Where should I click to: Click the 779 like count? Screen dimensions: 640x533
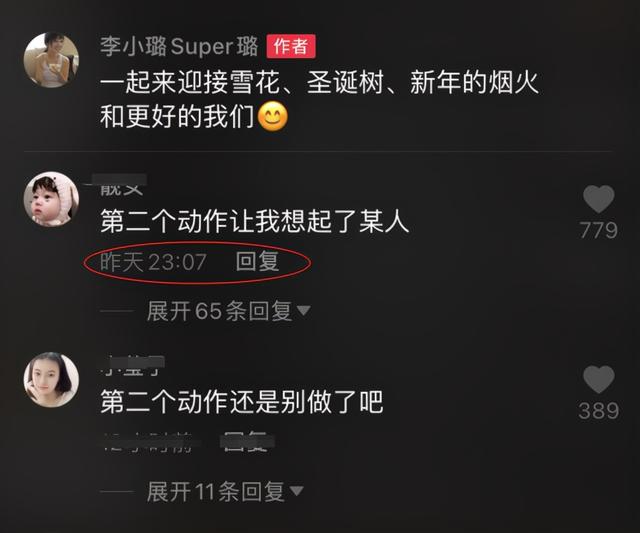tap(598, 231)
